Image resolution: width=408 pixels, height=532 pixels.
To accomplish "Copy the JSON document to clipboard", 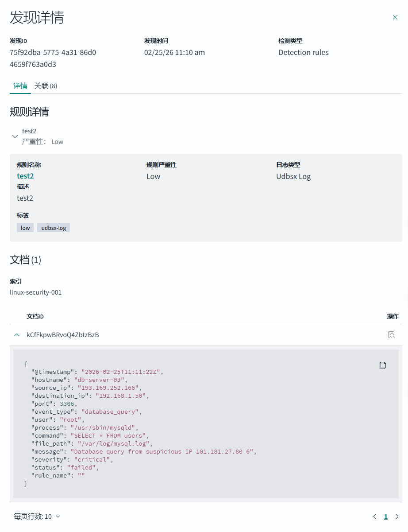I will pyautogui.click(x=383, y=365).
